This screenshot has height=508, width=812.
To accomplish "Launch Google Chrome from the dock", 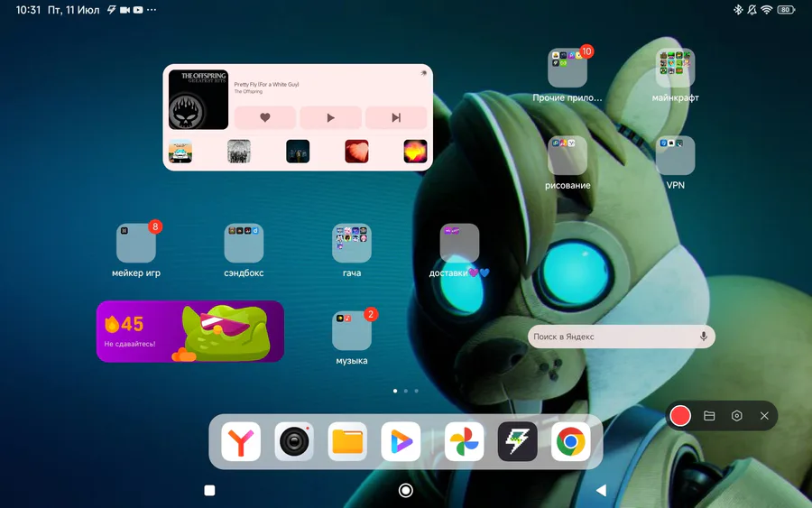I will pos(571,442).
